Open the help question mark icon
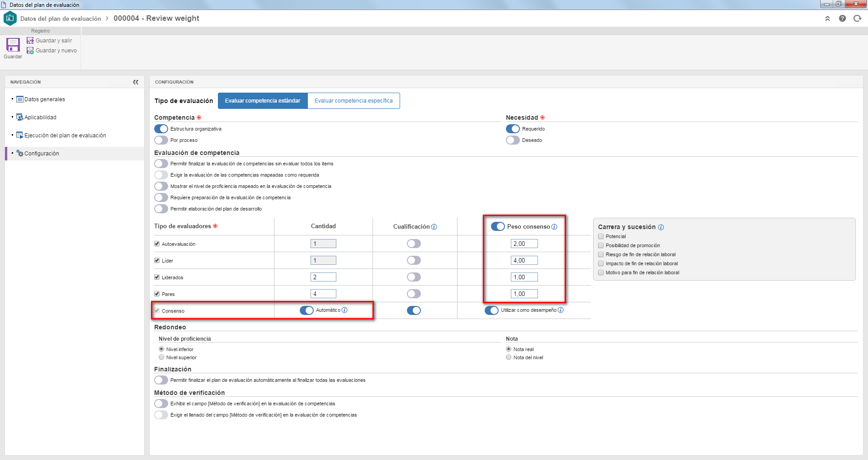This screenshot has width=868, height=460. click(842, 19)
